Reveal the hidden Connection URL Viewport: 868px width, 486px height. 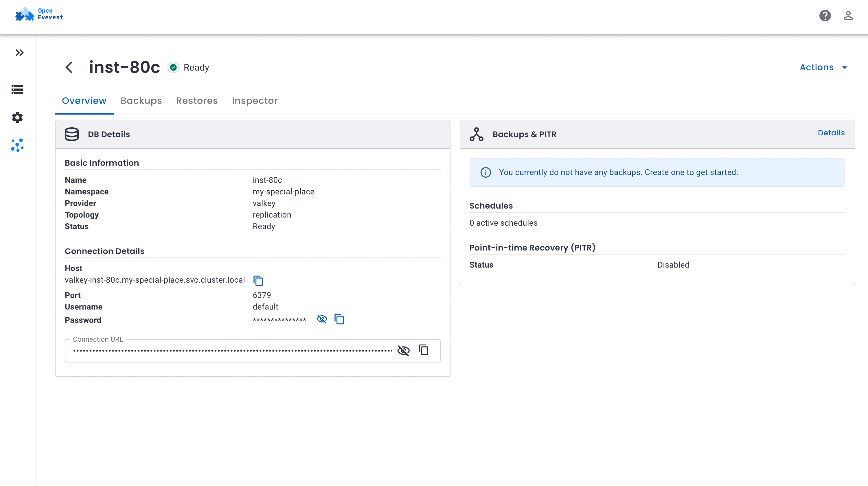point(403,351)
